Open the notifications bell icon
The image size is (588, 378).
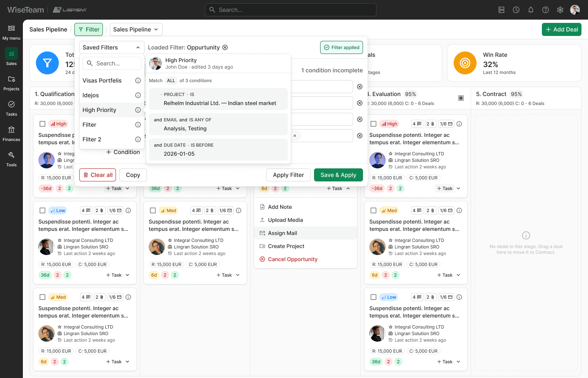pos(531,10)
